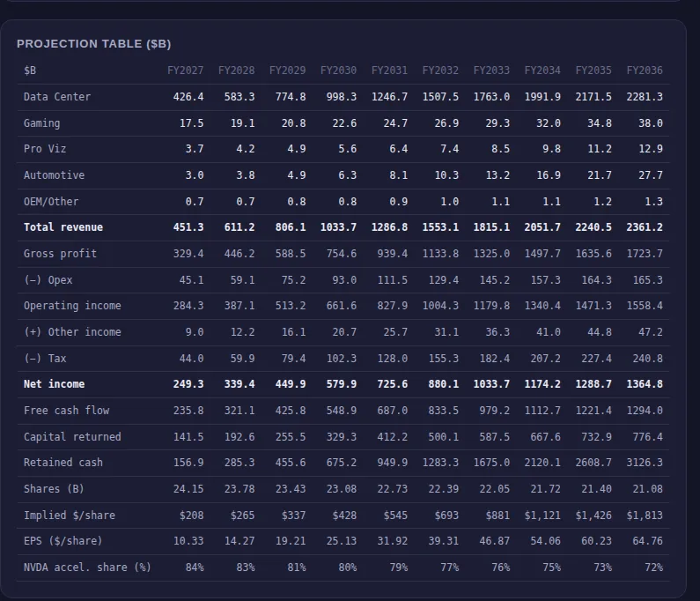Select the FY2036 column header
Screen dimensions: 700x601
click(x=645, y=70)
